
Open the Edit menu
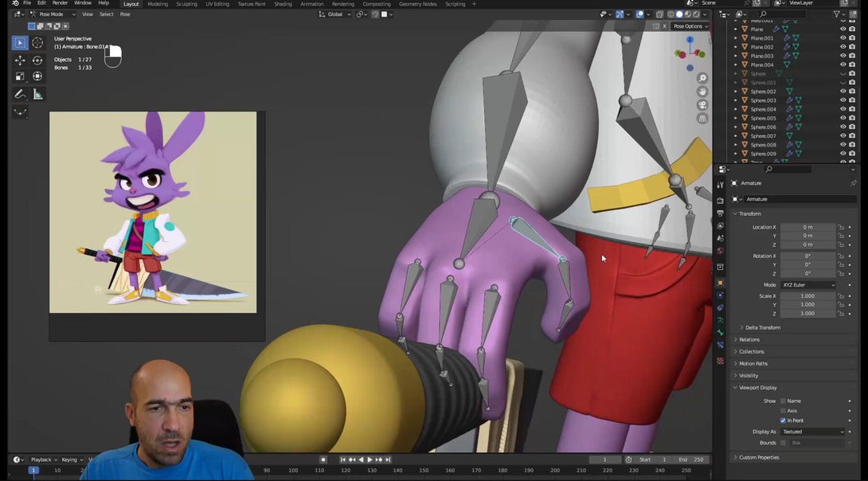click(41, 3)
